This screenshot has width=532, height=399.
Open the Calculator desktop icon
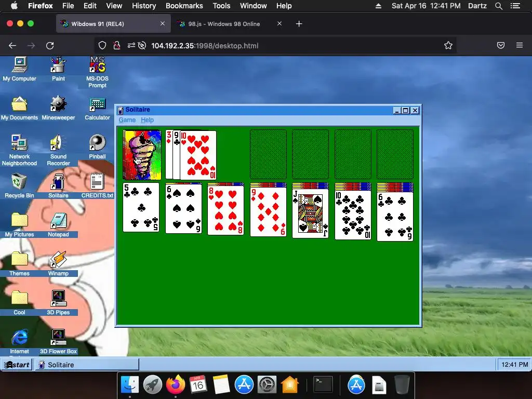(97, 108)
